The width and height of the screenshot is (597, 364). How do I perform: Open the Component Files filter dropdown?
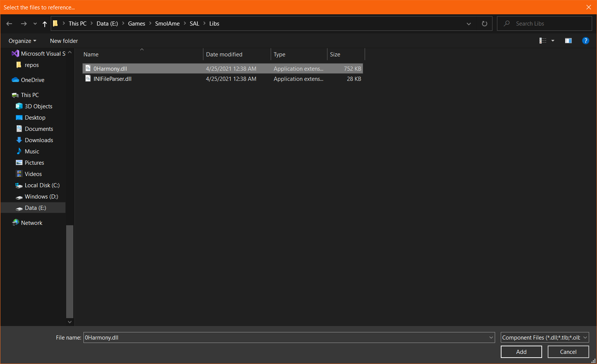(545, 337)
